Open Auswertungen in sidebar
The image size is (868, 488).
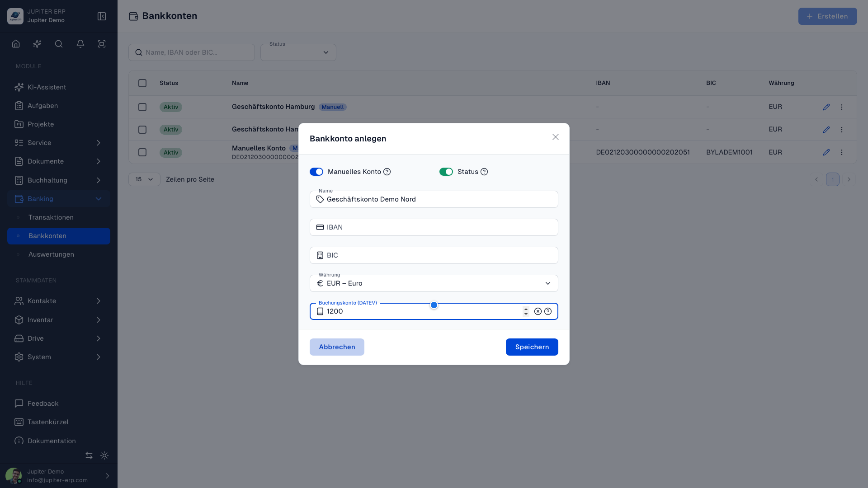tap(59, 254)
